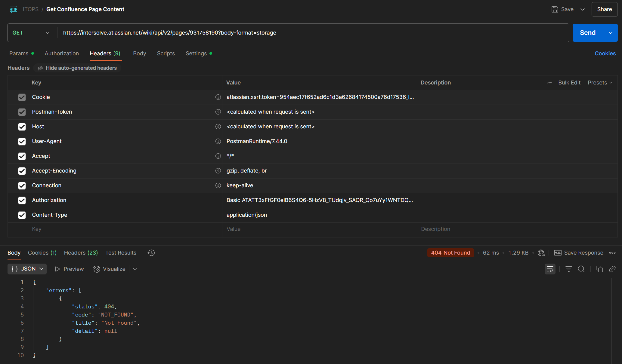Open the Settings tab

coord(199,54)
